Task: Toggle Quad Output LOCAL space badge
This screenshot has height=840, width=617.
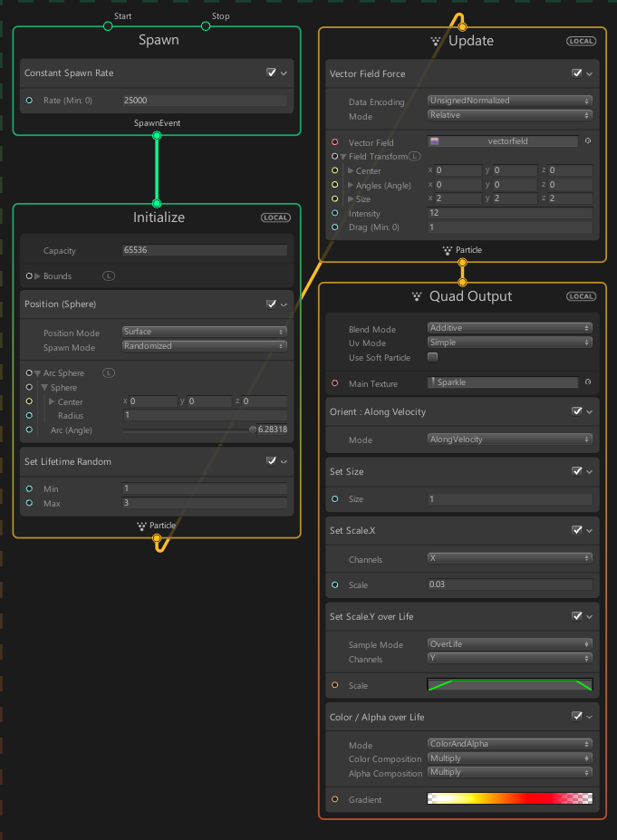Action: coord(581,296)
